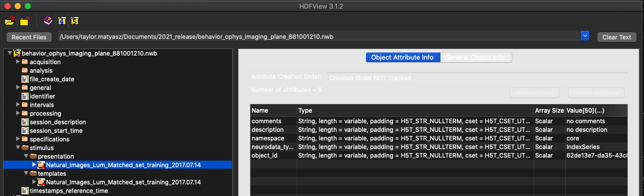Select the session_description tree item label
This screenshot has height=196, width=644.
pyautogui.click(x=58, y=122)
